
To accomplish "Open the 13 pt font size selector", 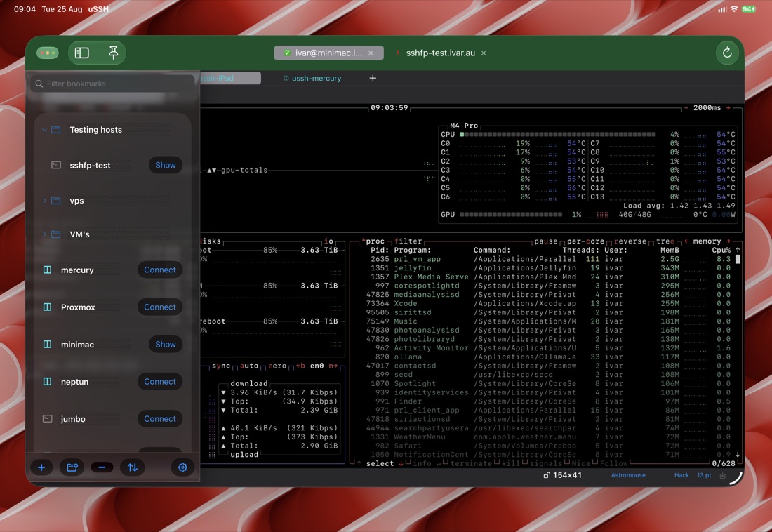I will pyautogui.click(x=704, y=475).
